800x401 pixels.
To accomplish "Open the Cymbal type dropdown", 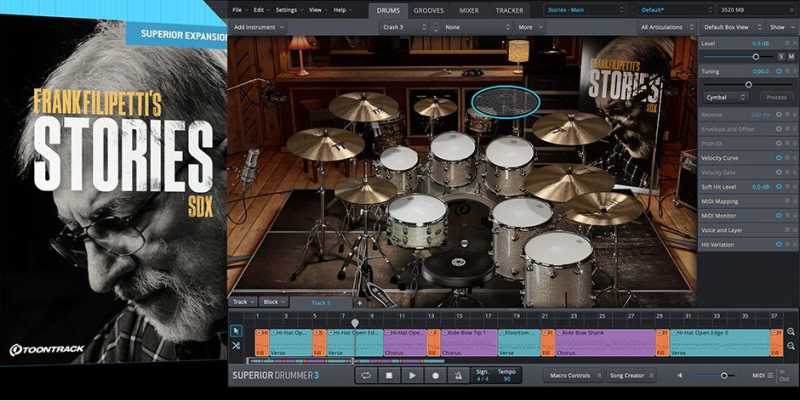I will point(725,97).
